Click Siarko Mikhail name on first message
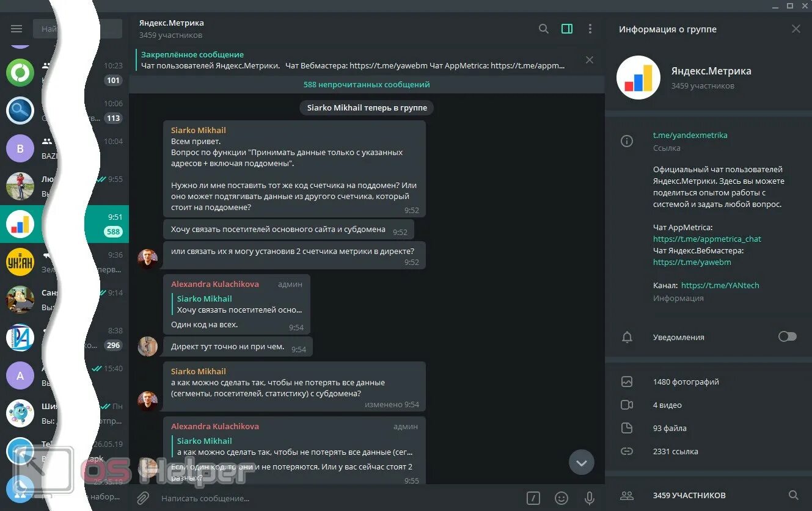 (x=198, y=130)
